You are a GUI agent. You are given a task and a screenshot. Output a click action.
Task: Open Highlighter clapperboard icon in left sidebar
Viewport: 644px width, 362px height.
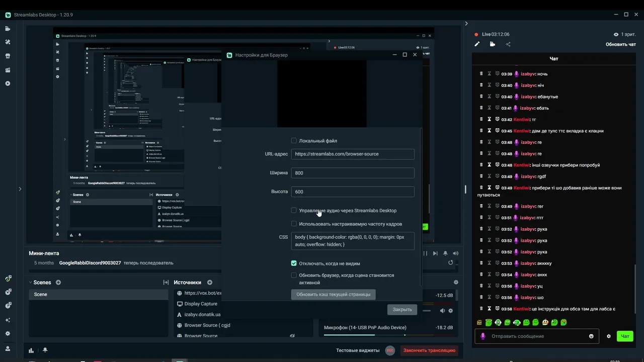8,70
